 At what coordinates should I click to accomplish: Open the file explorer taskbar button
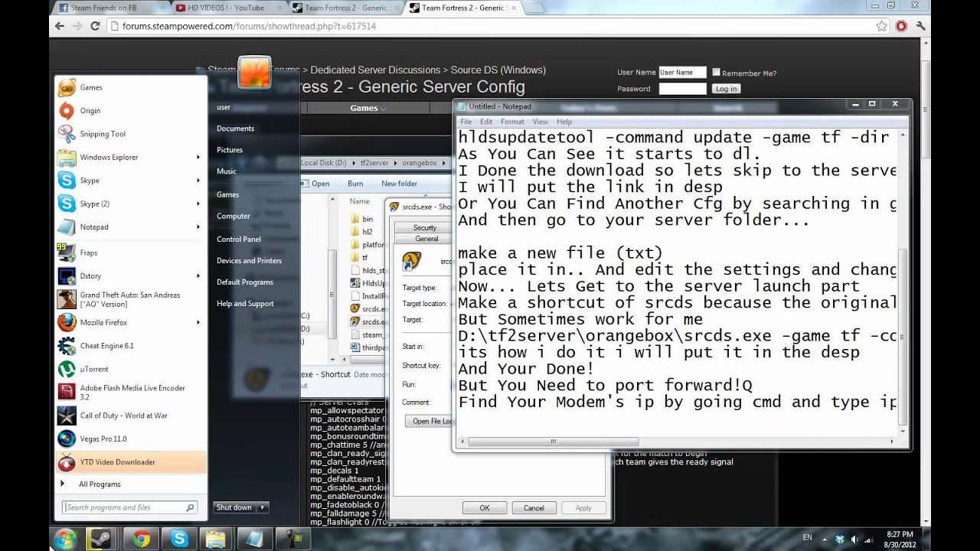[214, 539]
